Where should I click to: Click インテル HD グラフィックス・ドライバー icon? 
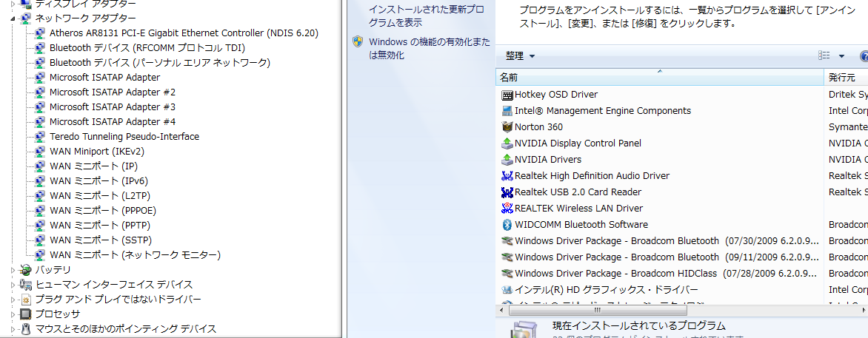(x=507, y=290)
